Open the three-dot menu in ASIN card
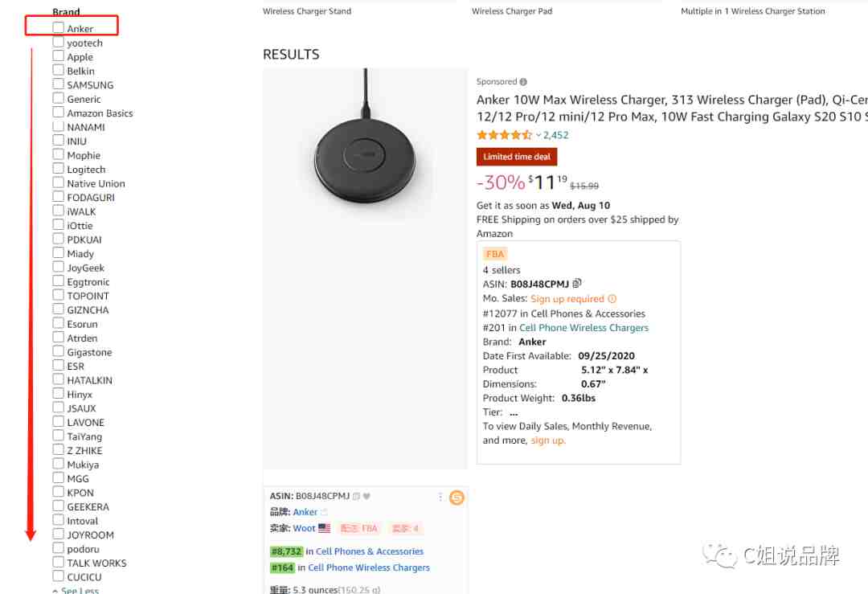The width and height of the screenshot is (868, 594). (440, 497)
